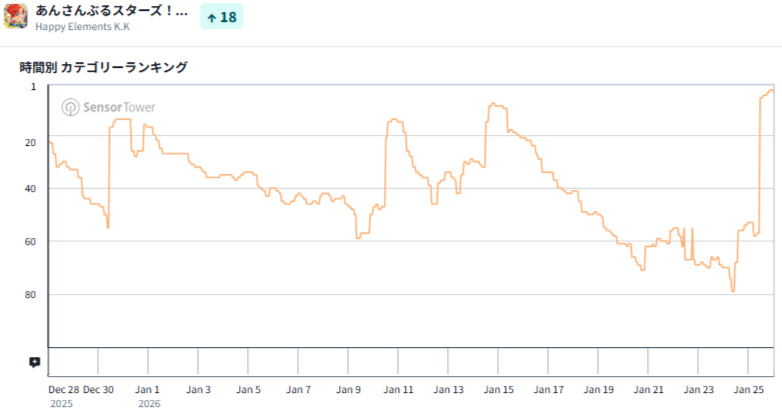Click the rank 80 y-axis label
The image size is (782, 414).
pos(30,294)
